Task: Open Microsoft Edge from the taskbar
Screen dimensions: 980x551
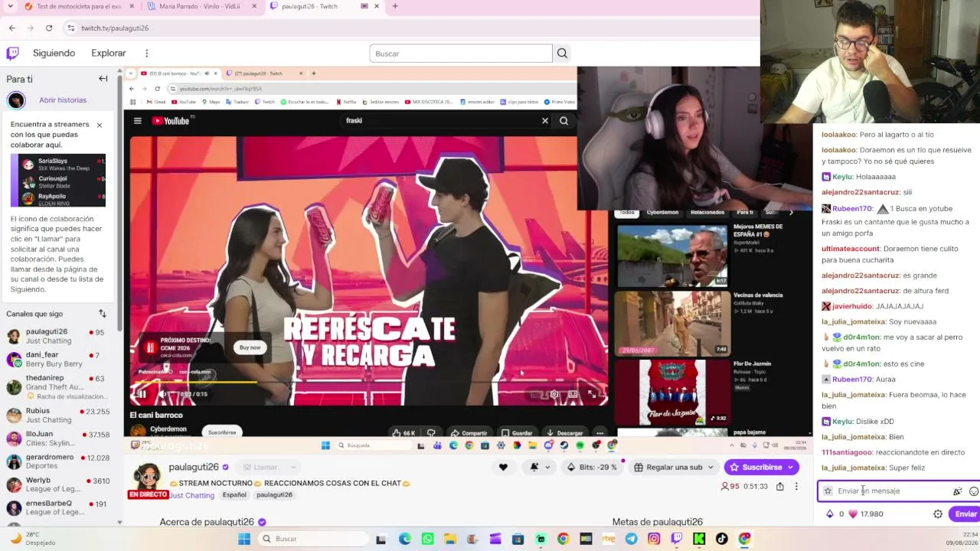Action: [x=404, y=539]
